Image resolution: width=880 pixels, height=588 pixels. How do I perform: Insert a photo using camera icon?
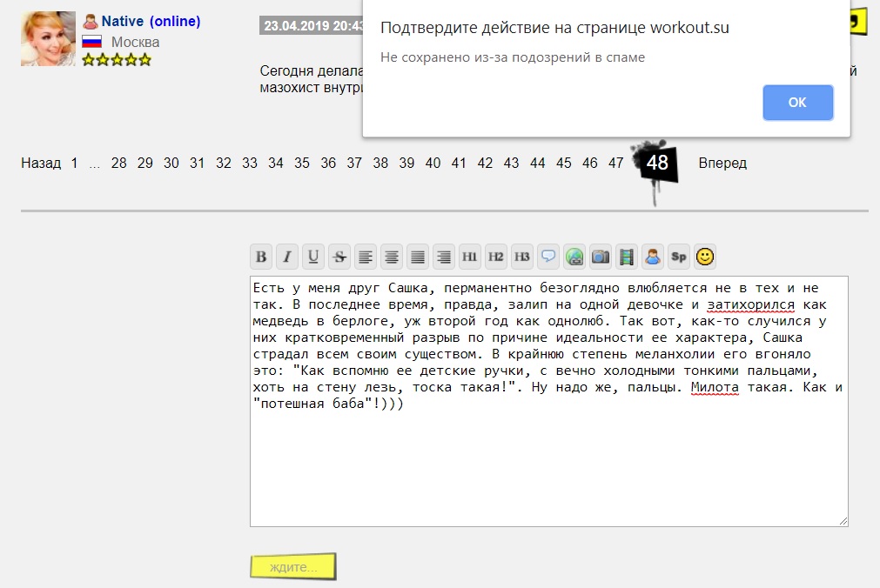coord(601,257)
